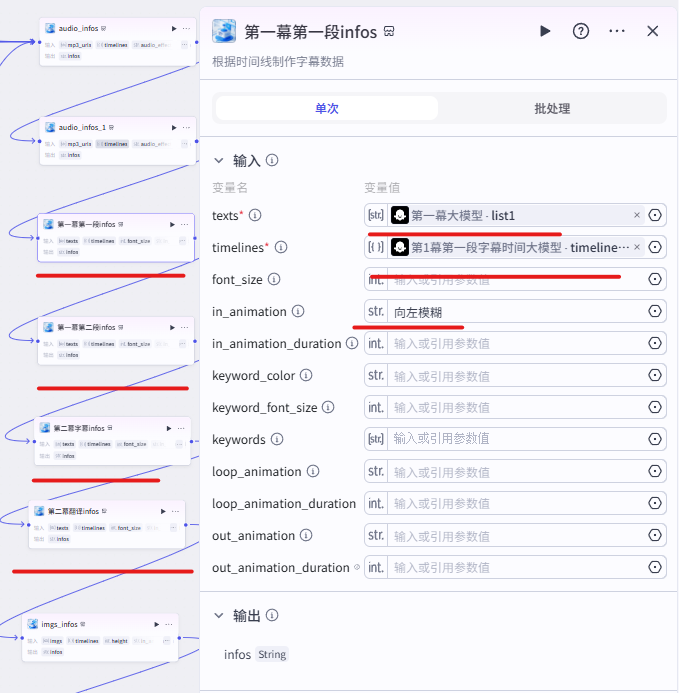Open reference picker for the texts row
The width and height of the screenshot is (679, 693).
655,215
